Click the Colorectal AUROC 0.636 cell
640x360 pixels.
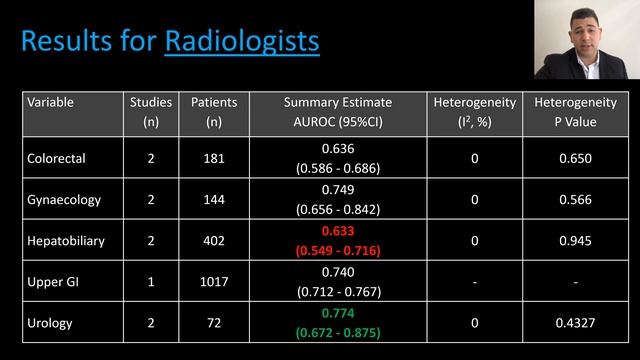(338, 158)
